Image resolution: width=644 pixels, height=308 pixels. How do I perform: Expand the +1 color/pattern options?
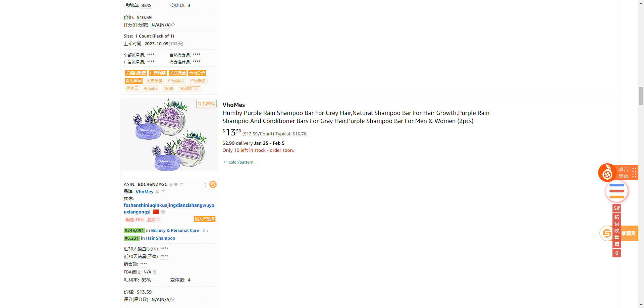(x=238, y=162)
